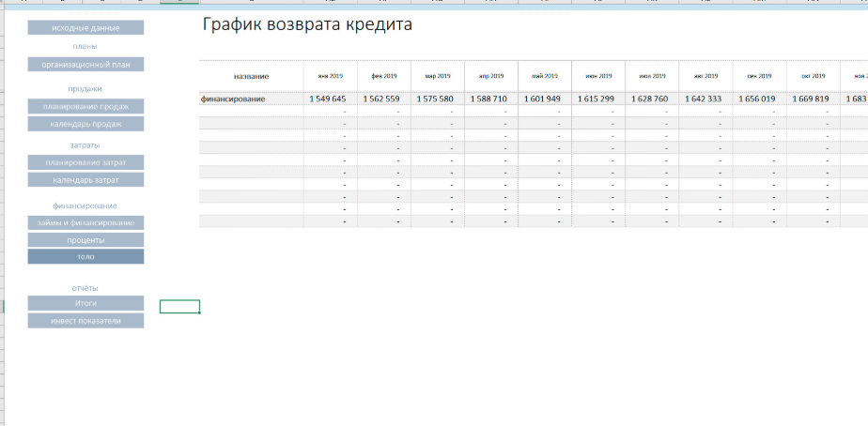Screen dimensions: 868x426
Task: Open 'займы и финансирование' section
Action: [x=85, y=222]
